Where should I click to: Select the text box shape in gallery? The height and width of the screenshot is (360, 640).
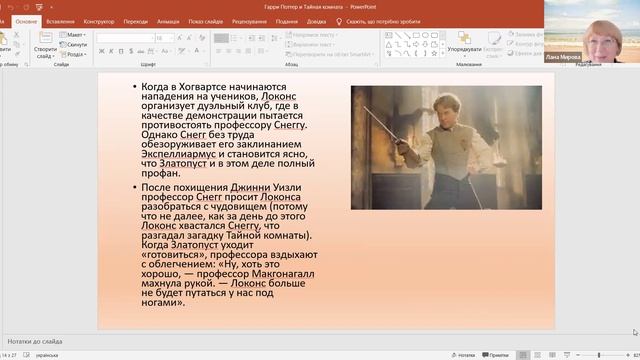389,36
